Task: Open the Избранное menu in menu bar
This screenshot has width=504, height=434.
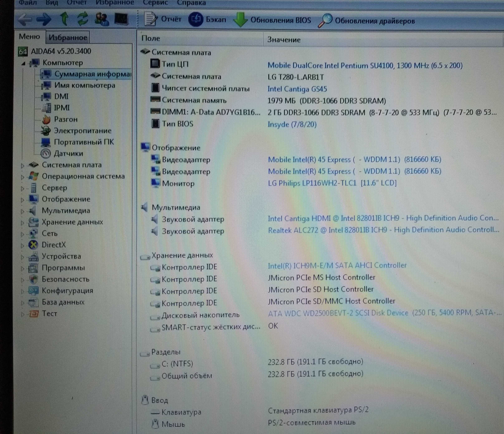Action: pos(115,3)
